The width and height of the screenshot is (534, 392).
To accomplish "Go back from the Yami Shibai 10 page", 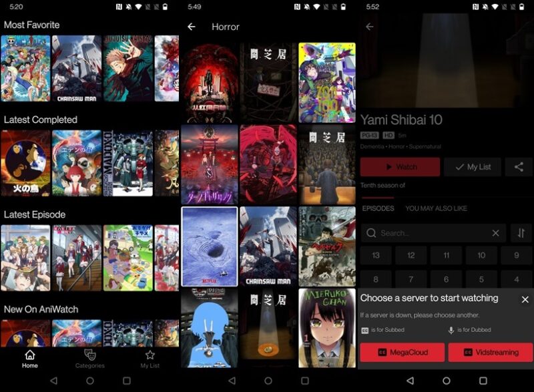I will point(369,27).
